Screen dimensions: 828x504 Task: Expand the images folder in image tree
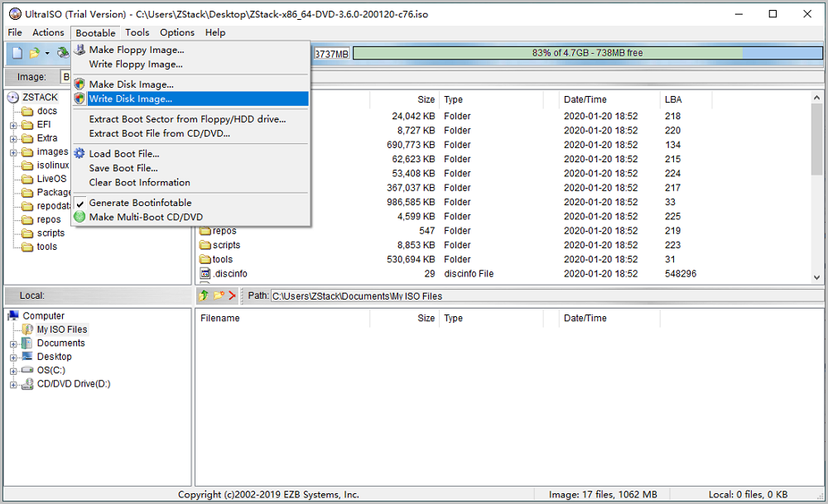click(x=13, y=152)
